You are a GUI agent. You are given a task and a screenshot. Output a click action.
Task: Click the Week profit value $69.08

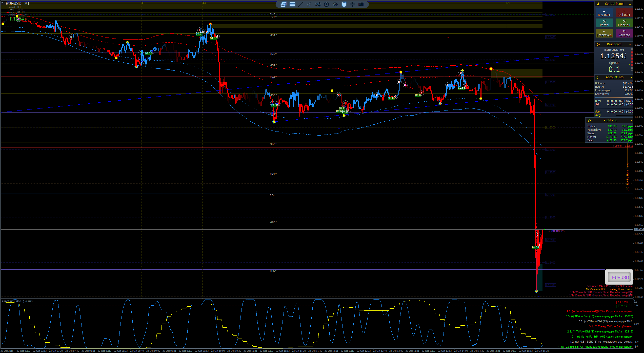612,134
